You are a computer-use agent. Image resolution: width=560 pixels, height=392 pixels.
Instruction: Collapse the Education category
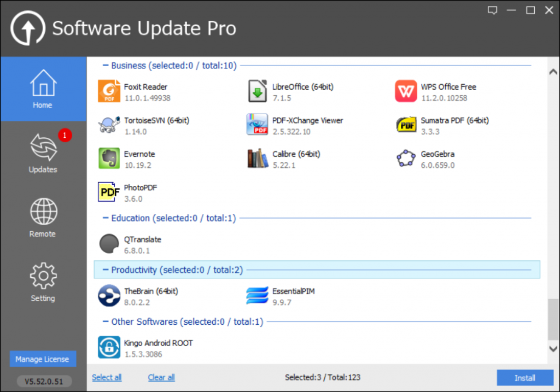[106, 218]
